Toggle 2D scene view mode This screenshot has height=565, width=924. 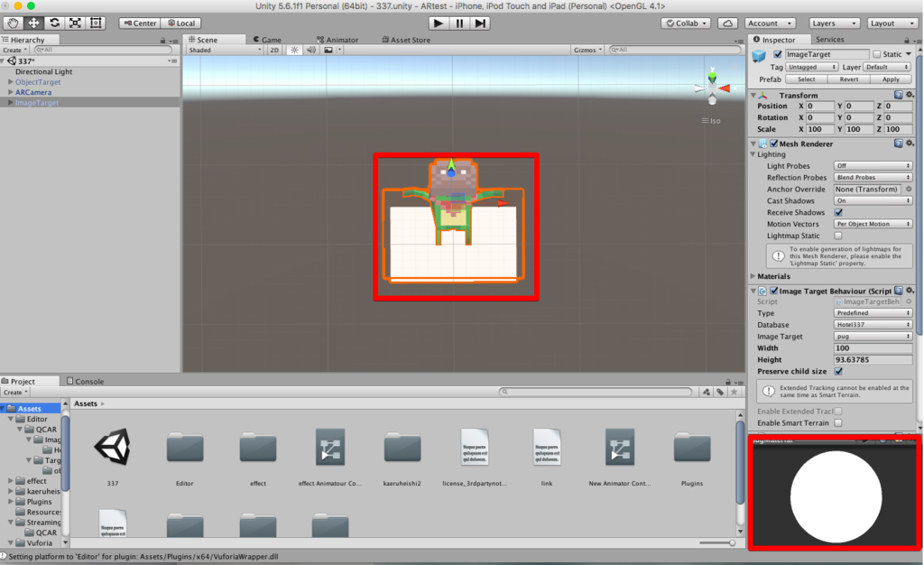(274, 50)
